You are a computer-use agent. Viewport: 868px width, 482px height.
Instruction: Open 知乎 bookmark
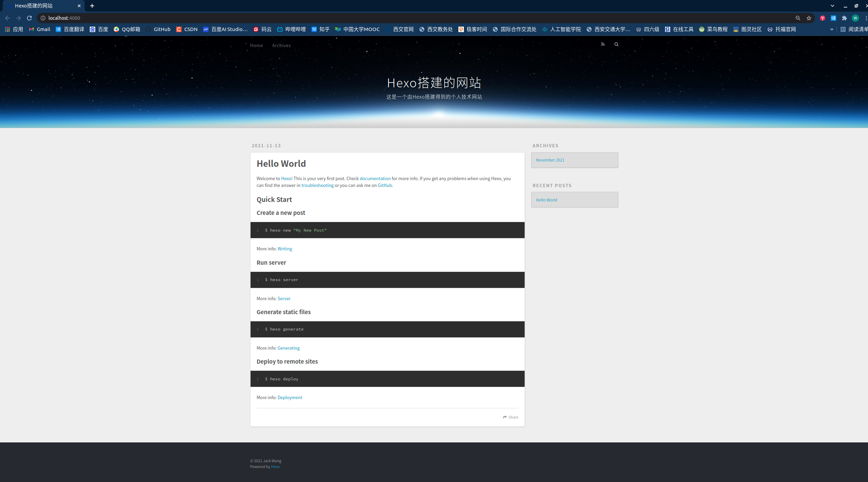321,29
